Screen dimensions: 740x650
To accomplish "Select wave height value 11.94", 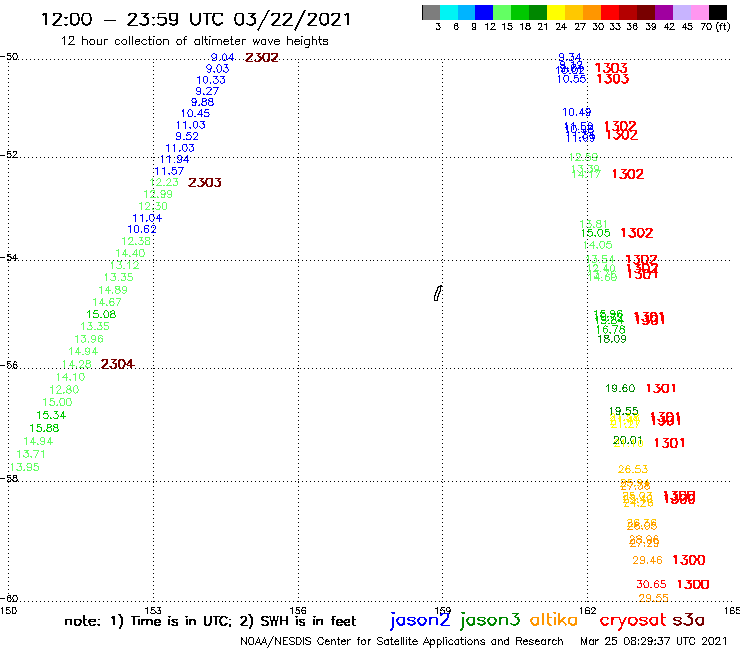I will click(175, 160).
